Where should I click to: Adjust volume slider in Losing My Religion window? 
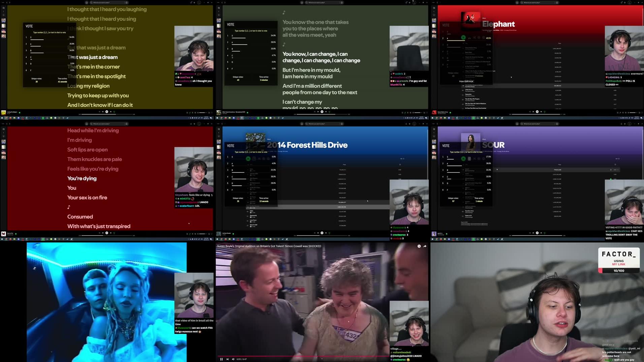point(202,112)
